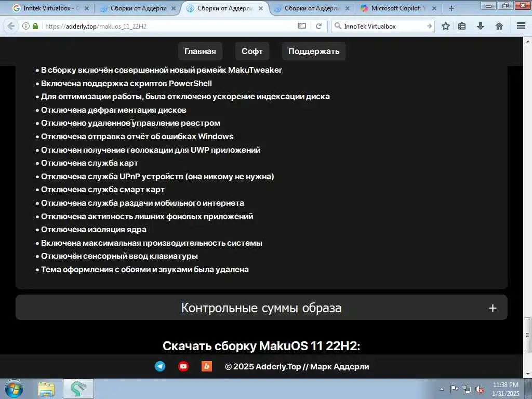
Task: Click the scrollbar up arrow
Action: 528,41
